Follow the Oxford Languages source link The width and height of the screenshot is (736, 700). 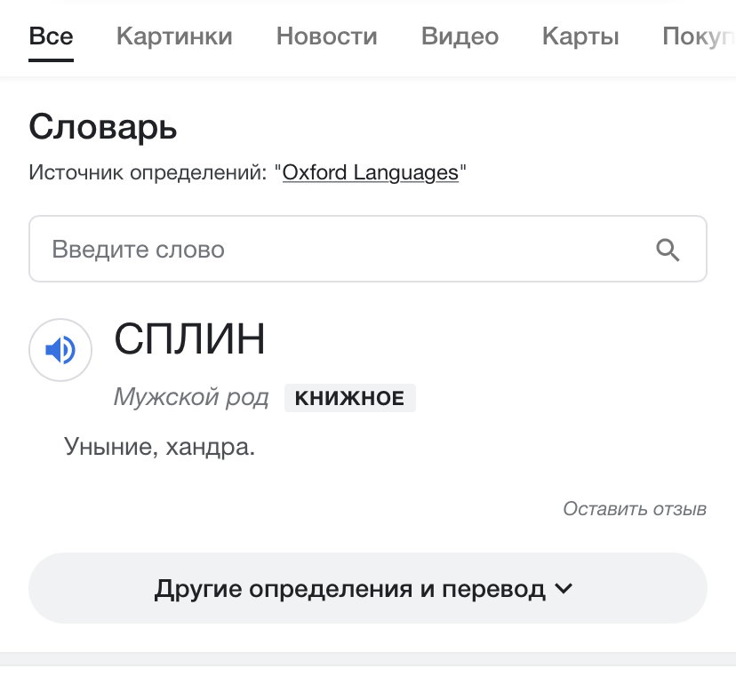point(371,172)
